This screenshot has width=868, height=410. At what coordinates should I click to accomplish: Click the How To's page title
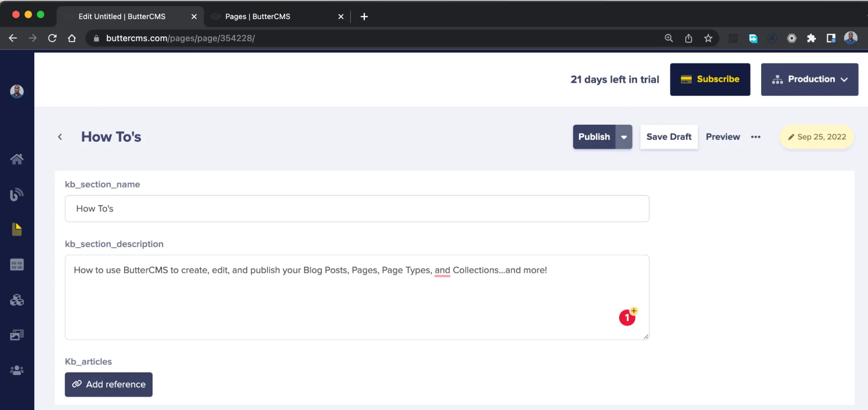coord(111,137)
